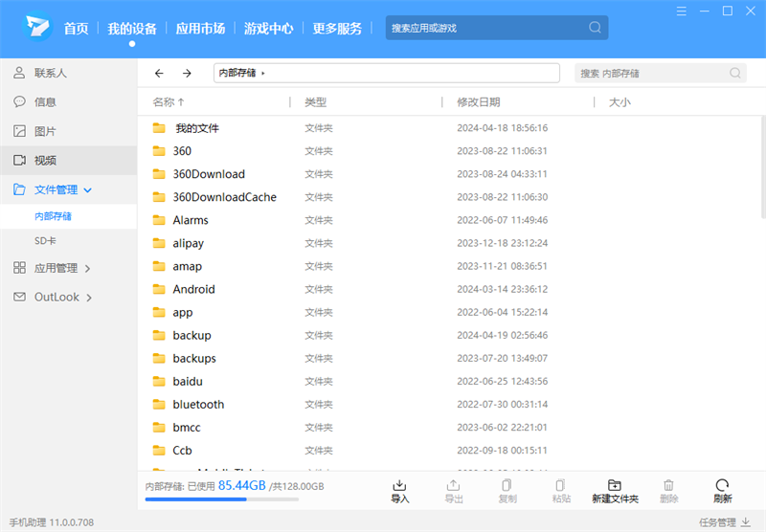Refresh list with 刷新 icon

[x=722, y=485]
